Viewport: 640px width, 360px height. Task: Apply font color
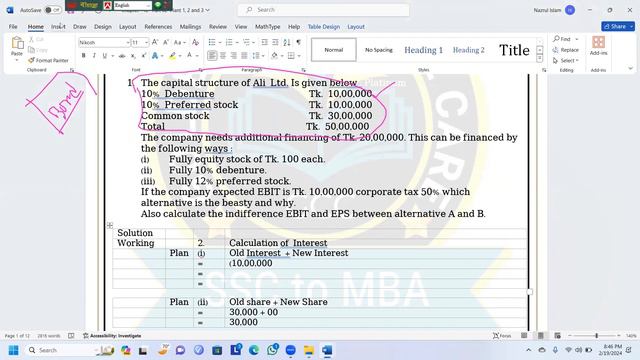190,56
